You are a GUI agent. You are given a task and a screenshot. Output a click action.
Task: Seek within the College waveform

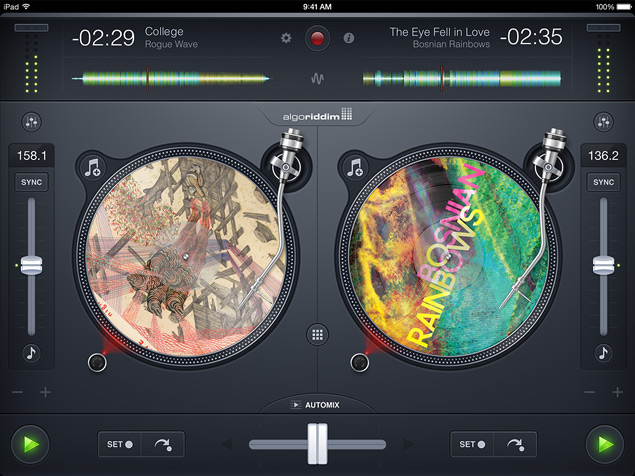170,78
